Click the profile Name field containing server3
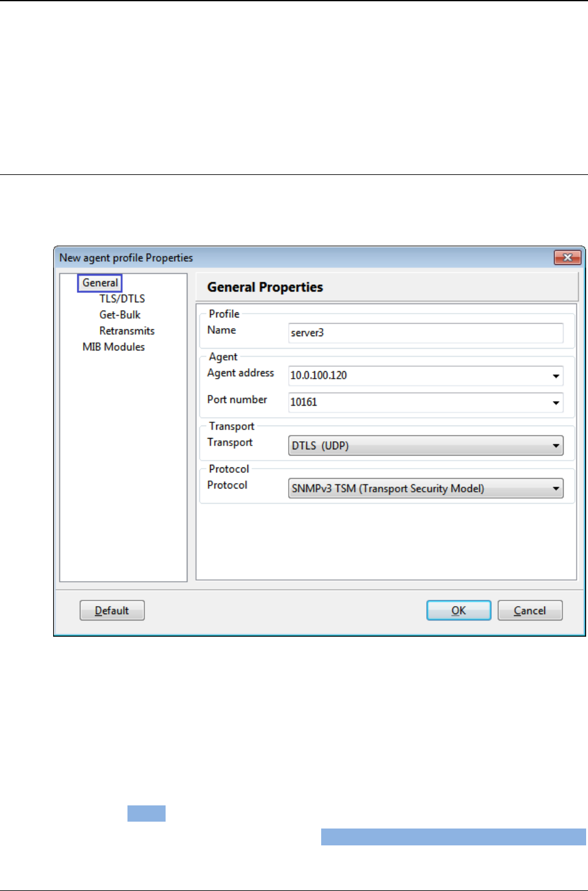 click(426, 333)
